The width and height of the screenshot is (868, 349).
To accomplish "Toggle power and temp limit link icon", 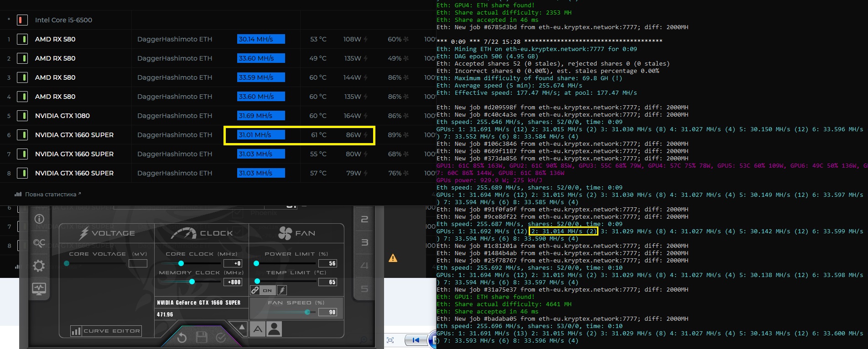I will click(255, 290).
